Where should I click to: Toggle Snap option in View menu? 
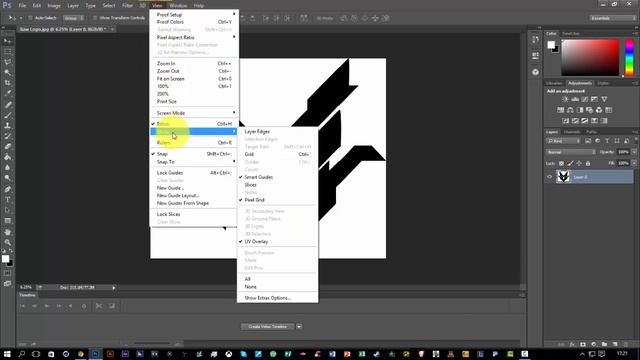(194, 154)
